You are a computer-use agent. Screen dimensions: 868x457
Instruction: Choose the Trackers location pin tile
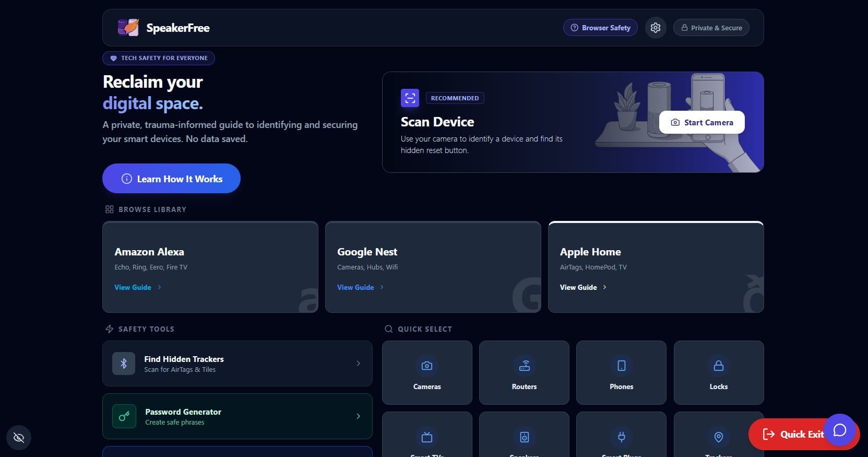(x=719, y=435)
